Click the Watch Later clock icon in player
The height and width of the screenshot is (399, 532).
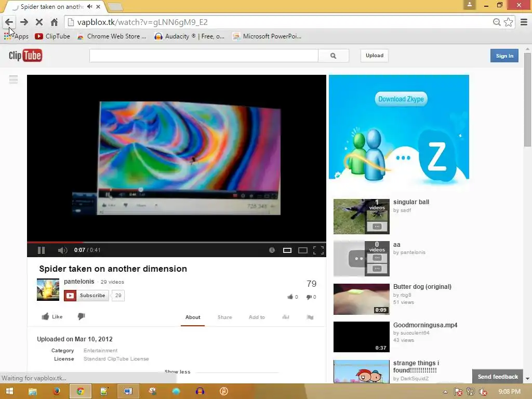(x=272, y=250)
